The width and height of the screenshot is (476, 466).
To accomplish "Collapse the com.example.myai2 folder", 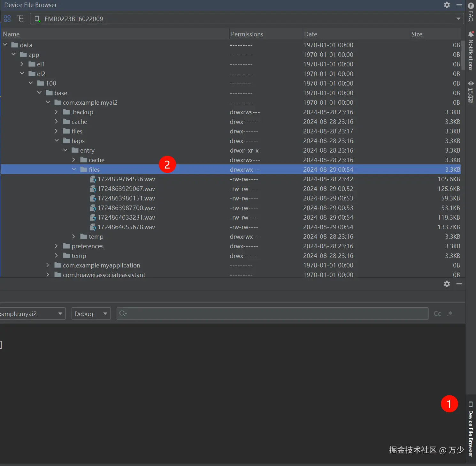I will point(48,102).
